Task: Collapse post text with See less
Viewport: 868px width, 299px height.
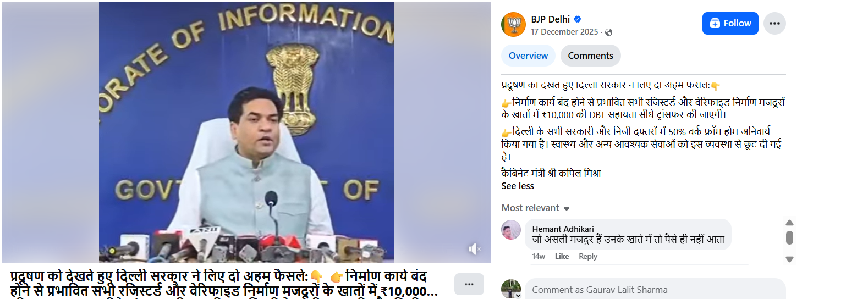Action: (x=518, y=186)
